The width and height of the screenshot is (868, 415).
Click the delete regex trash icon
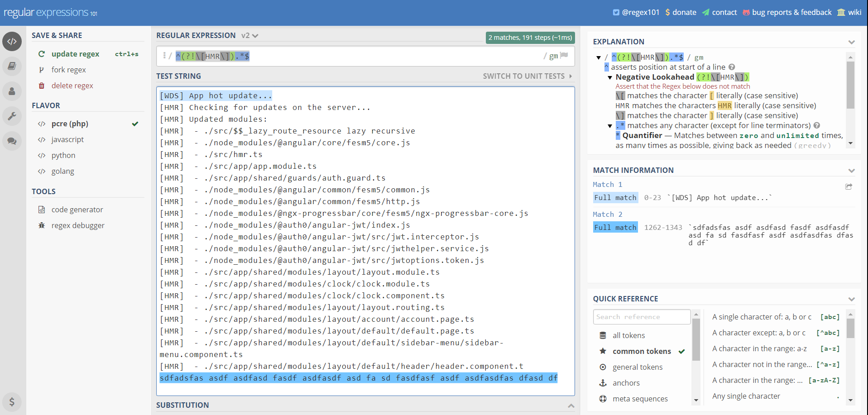coord(42,86)
